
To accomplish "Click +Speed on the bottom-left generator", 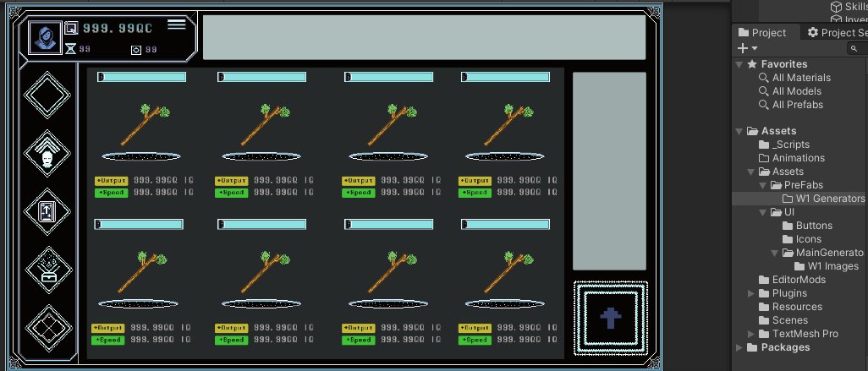I will (x=108, y=340).
